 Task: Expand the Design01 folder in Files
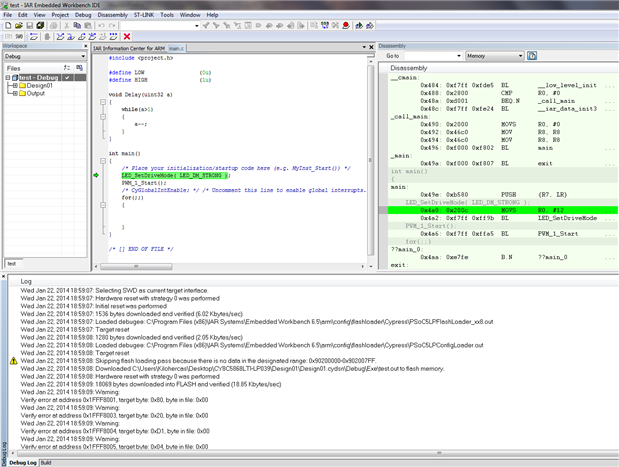pos(13,86)
